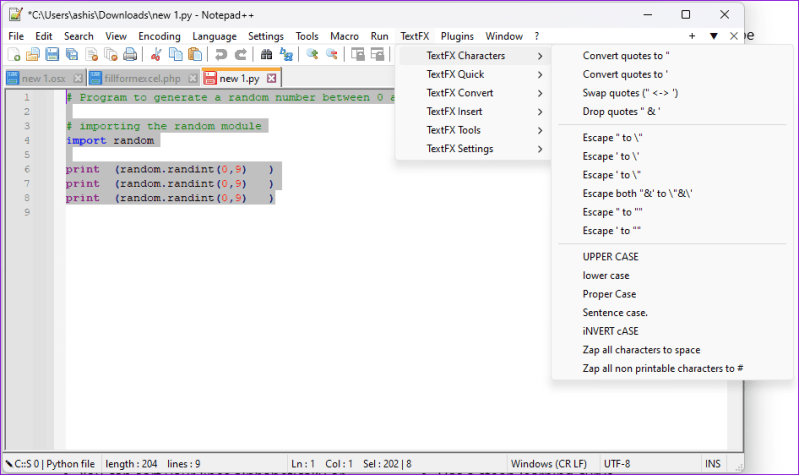The image size is (799, 475).
Task: Click the TextFX menu
Action: coord(414,36)
